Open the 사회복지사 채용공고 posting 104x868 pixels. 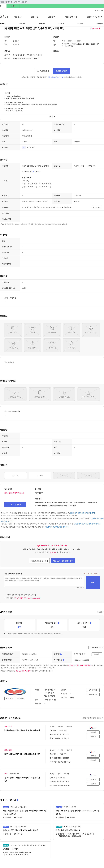[22, 779]
